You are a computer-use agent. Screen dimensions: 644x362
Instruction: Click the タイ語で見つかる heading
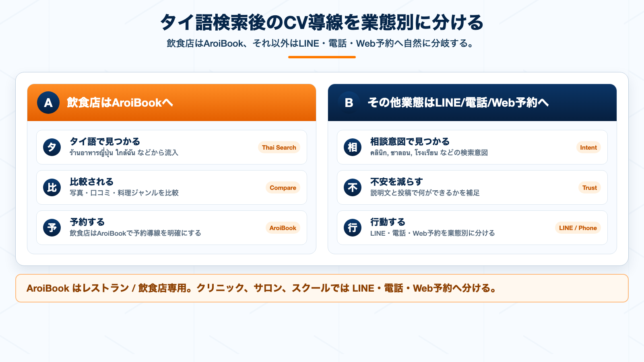tap(105, 142)
